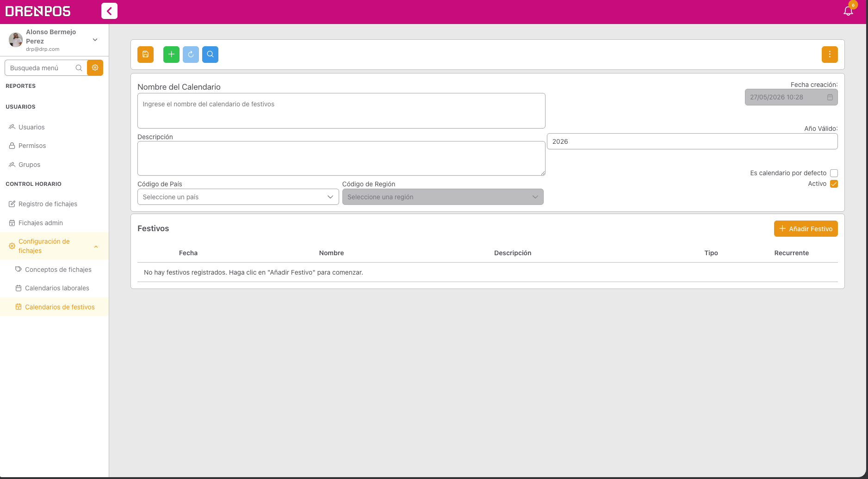Screen dimensions: 868x479
Task: Expand the user profile chevron
Action: tap(95, 40)
